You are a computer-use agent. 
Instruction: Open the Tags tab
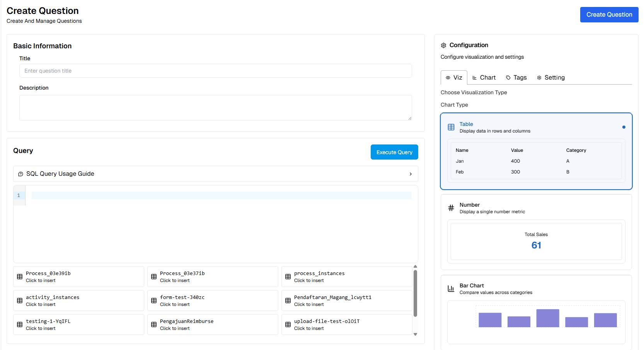516,78
